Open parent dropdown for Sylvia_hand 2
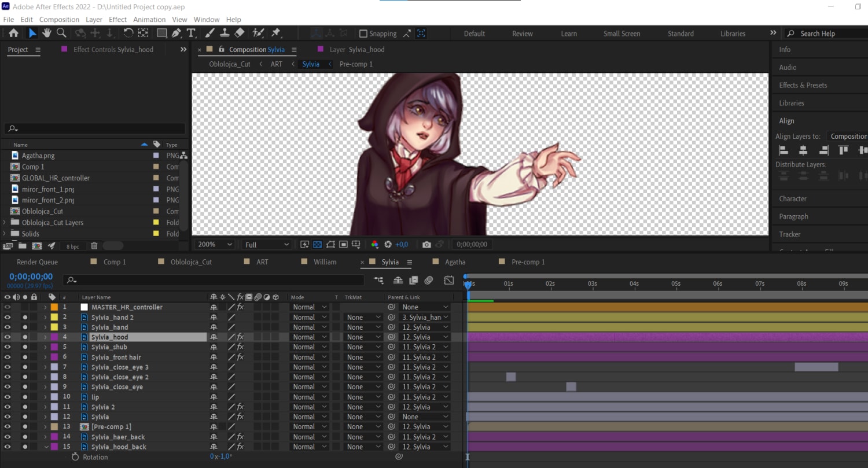868x468 pixels. coord(424,318)
